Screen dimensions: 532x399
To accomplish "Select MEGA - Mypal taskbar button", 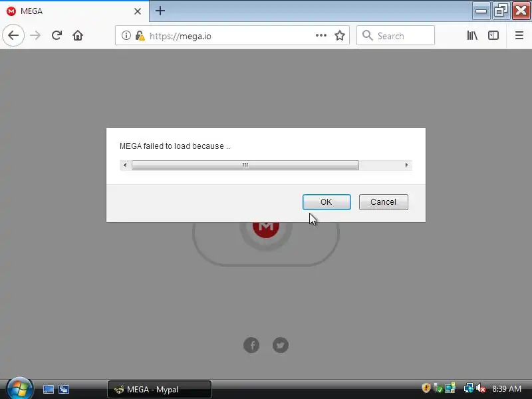I will coord(160,390).
